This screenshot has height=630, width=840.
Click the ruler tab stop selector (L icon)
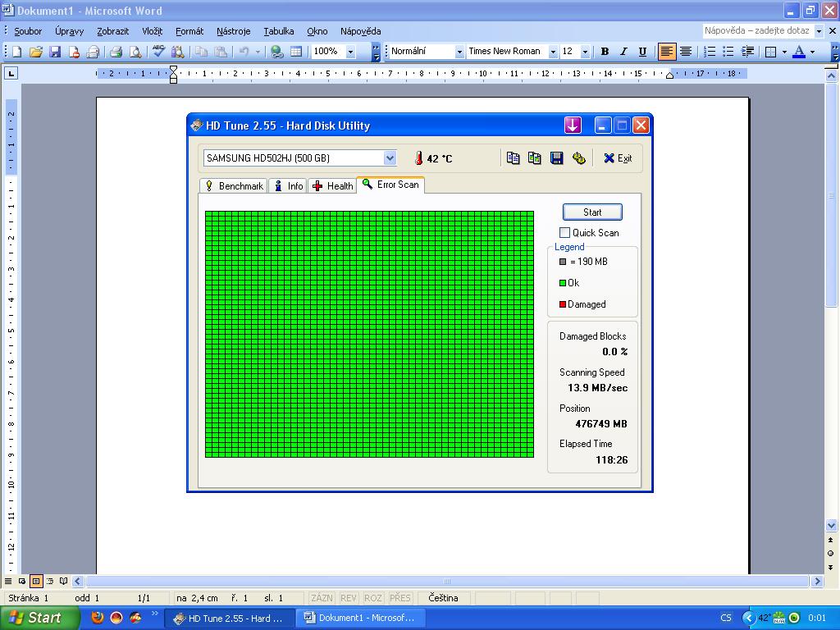tap(11, 73)
